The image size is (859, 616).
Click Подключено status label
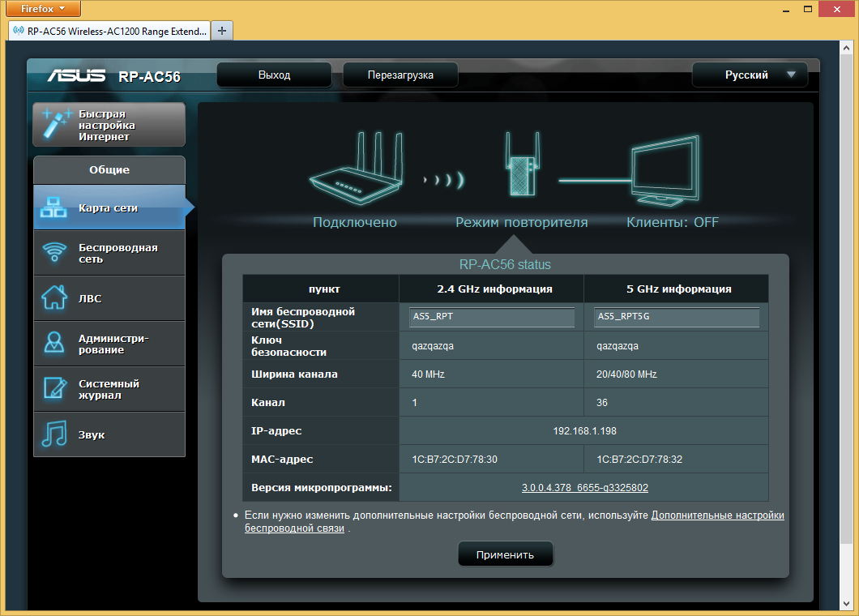[354, 222]
